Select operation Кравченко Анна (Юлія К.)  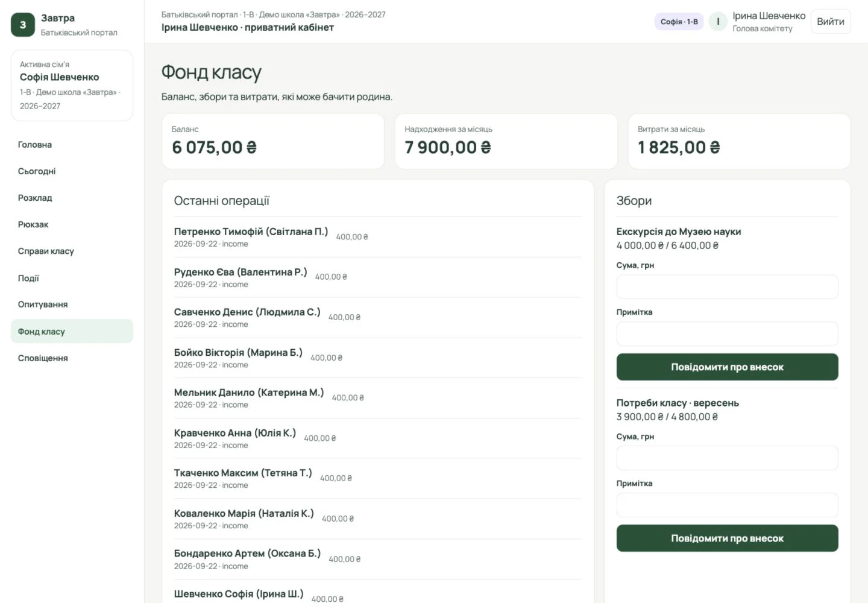(377, 438)
